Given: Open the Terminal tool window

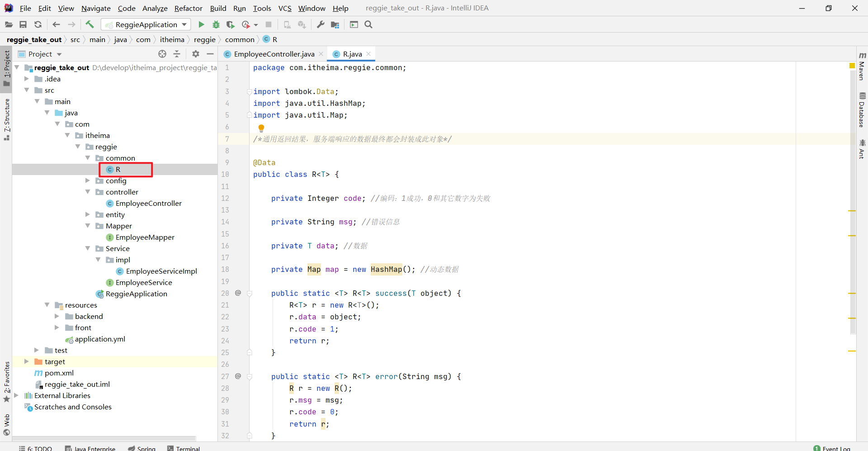Looking at the screenshot, I should (x=184, y=448).
